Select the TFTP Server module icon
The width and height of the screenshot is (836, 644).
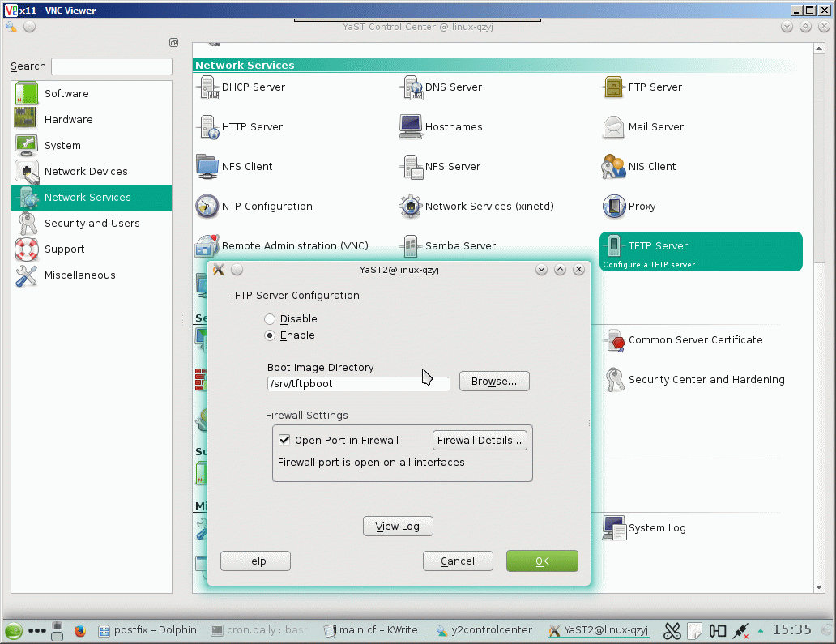coord(614,245)
